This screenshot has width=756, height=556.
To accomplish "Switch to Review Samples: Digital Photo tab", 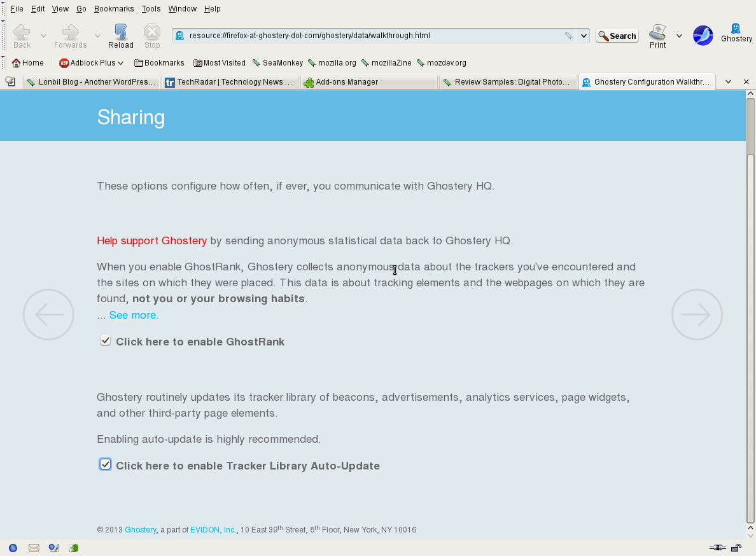I will (507, 82).
